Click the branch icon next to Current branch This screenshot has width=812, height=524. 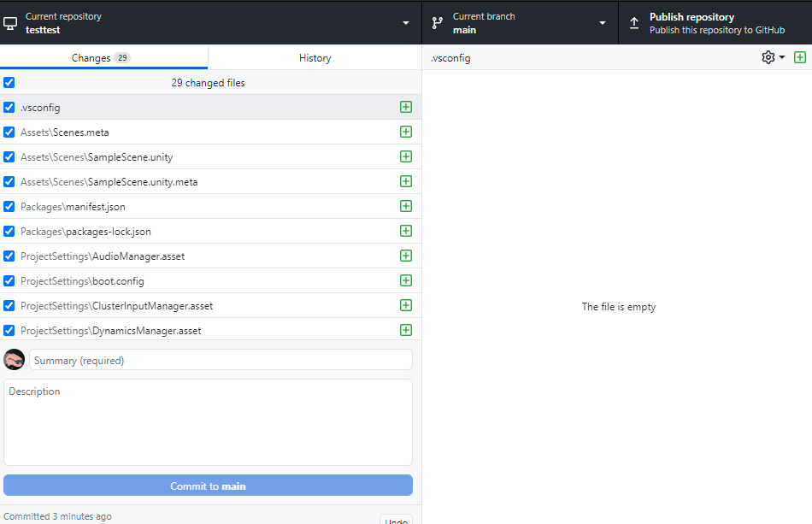(438, 21)
